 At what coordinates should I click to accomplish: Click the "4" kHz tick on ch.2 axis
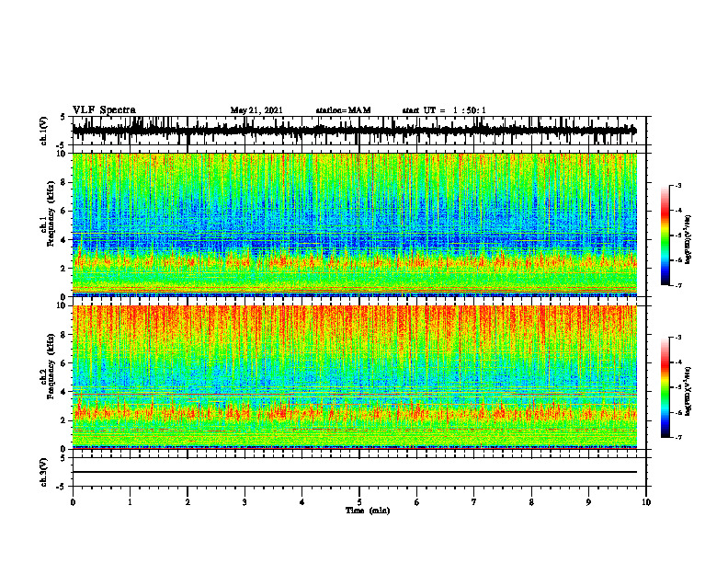coord(64,392)
